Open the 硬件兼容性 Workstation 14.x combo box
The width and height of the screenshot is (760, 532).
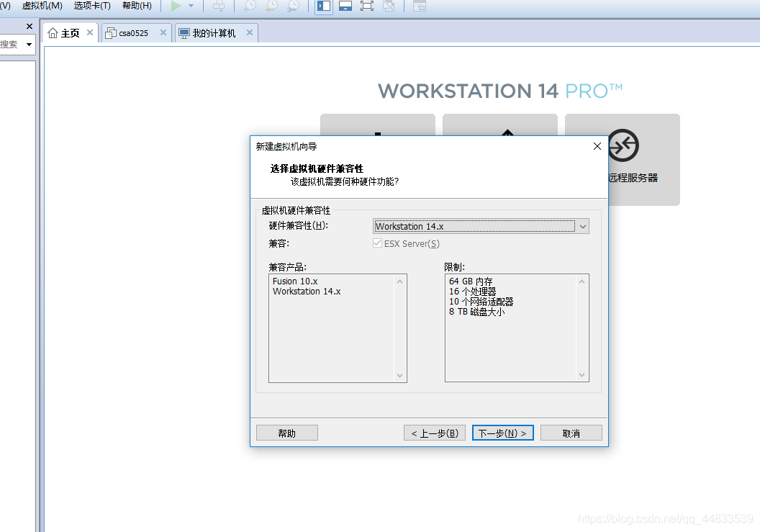(x=481, y=227)
